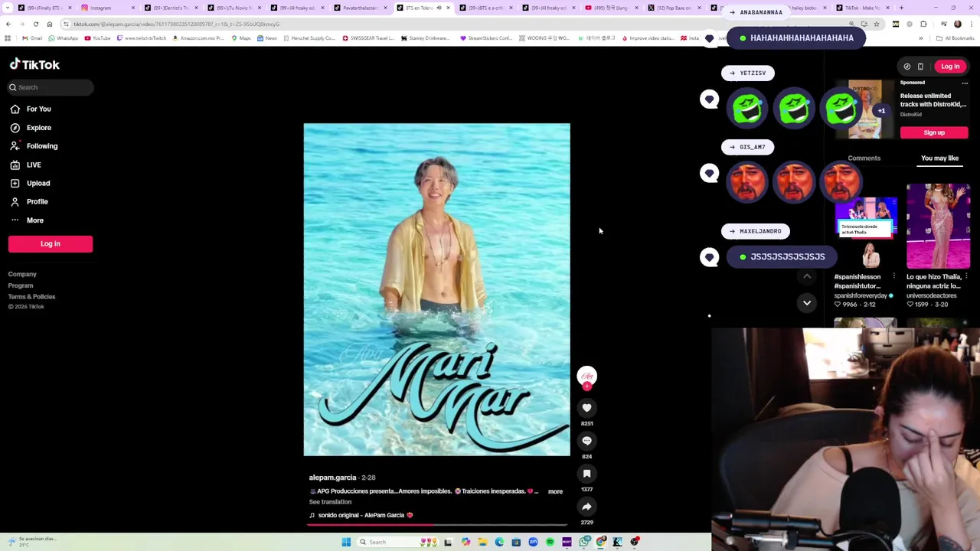Viewport: 980px width, 551px height.
Task: Open the Thalía pink dress video thumbnail
Action: (939, 227)
